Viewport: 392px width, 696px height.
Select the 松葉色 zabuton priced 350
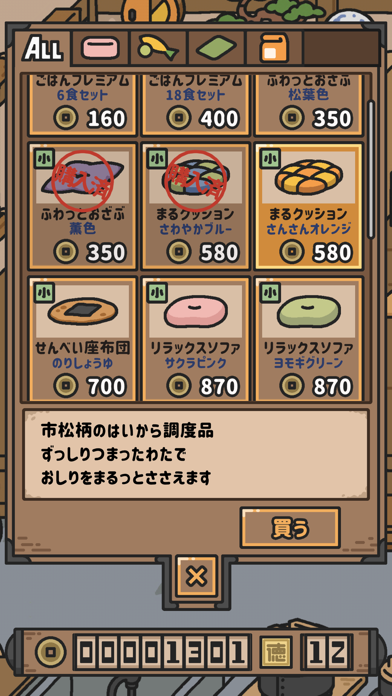pos(309,105)
